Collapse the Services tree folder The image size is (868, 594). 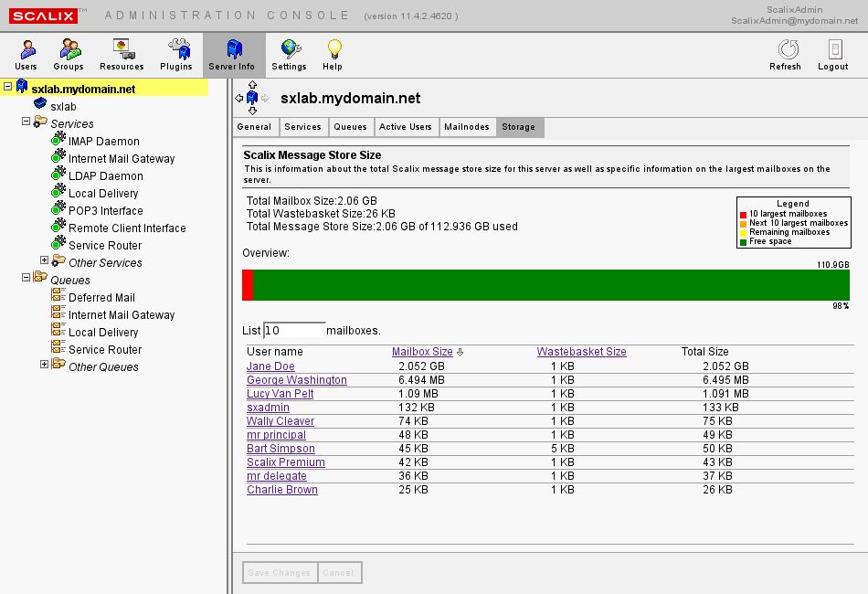coord(26,122)
